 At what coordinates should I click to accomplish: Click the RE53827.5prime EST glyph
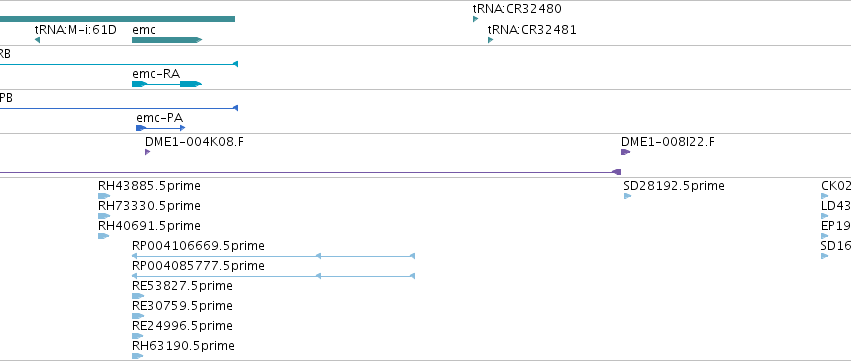pos(138,296)
